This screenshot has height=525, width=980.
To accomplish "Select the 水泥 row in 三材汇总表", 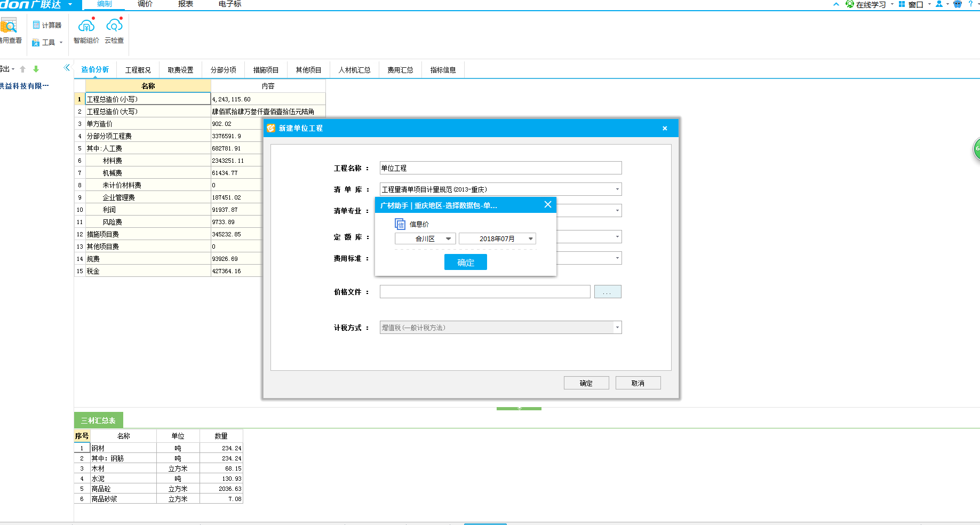I will [158, 479].
